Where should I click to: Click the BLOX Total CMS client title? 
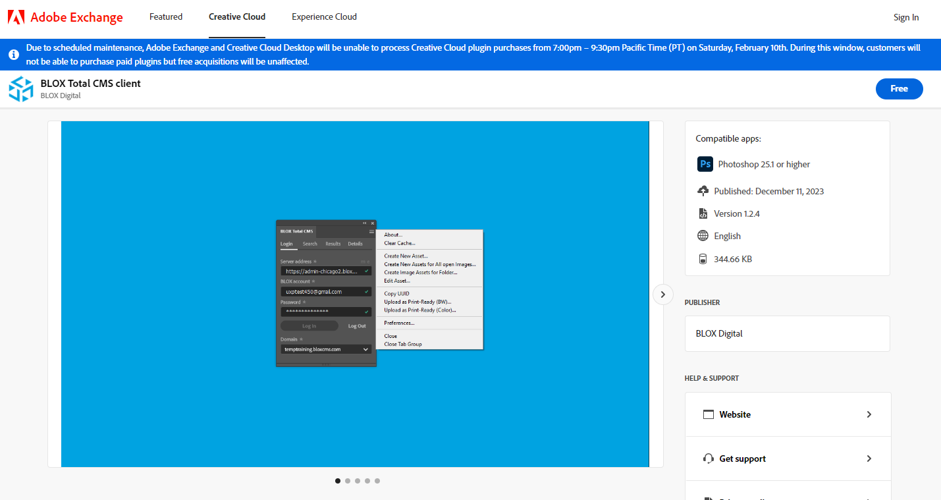[91, 83]
